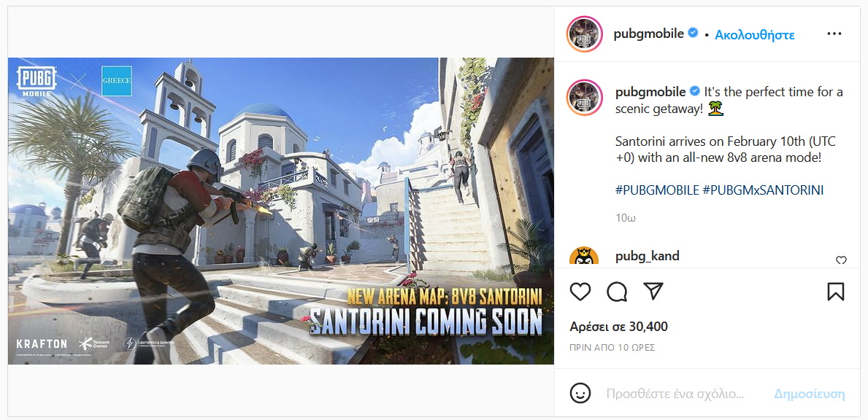Open the #PUBGMOBILE hashtag
The image size is (868, 420).
tap(657, 190)
